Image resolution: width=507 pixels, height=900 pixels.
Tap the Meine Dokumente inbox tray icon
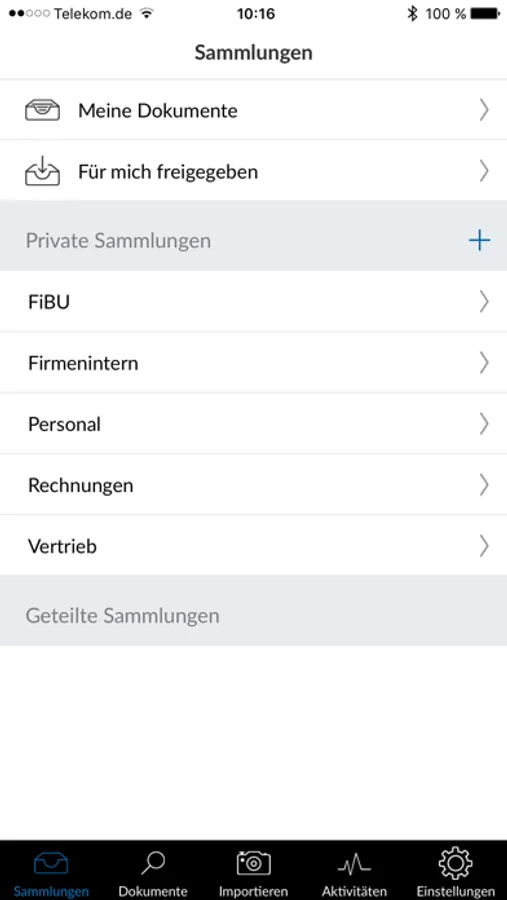42,110
